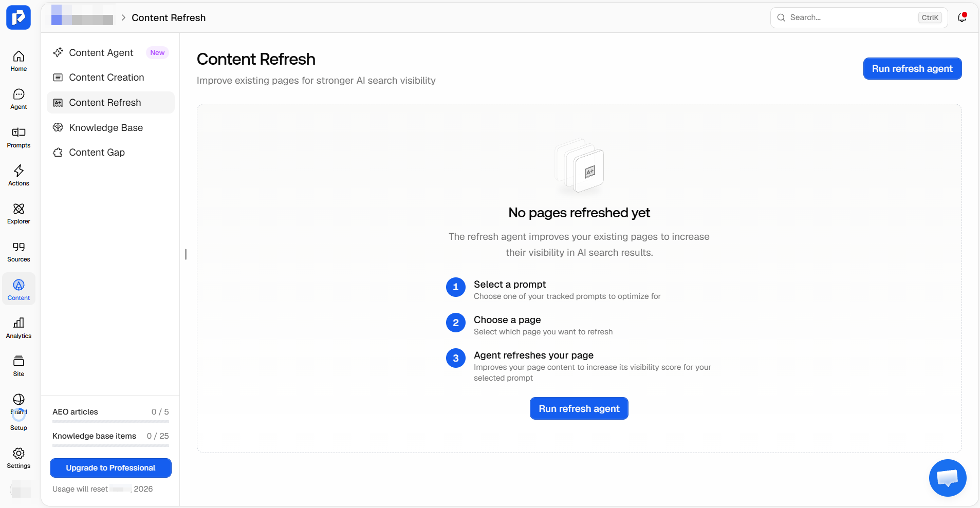
Task: Open Actions lightning icon
Action: click(x=19, y=176)
